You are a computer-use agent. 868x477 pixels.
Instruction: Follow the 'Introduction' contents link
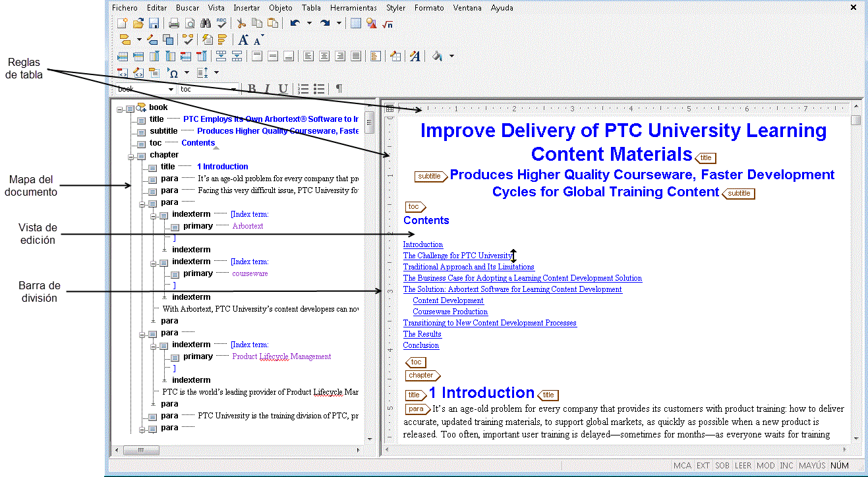[423, 244]
